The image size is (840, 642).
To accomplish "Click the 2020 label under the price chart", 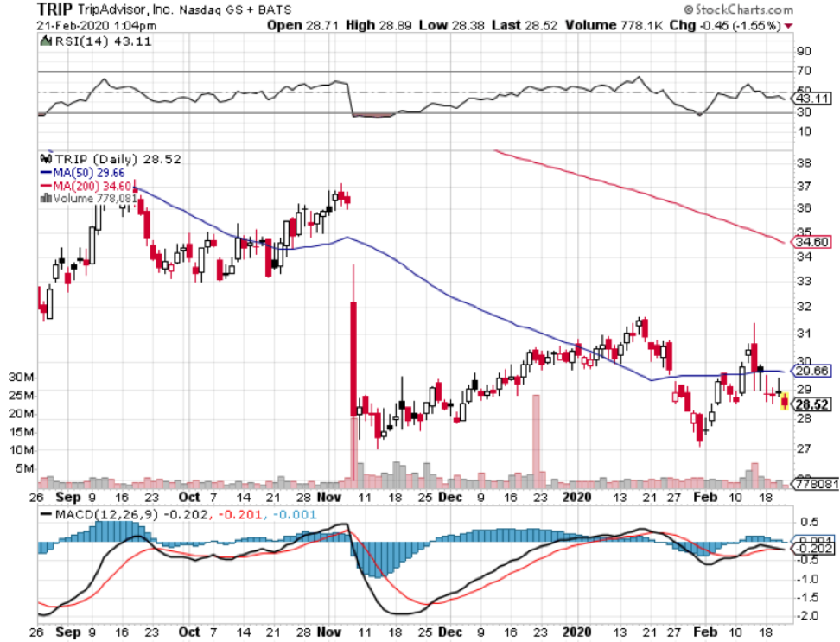I will (577, 498).
